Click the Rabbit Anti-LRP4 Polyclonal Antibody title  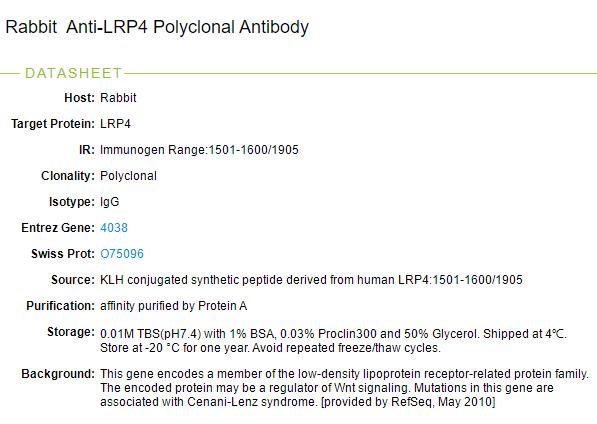(x=157, y=27)
